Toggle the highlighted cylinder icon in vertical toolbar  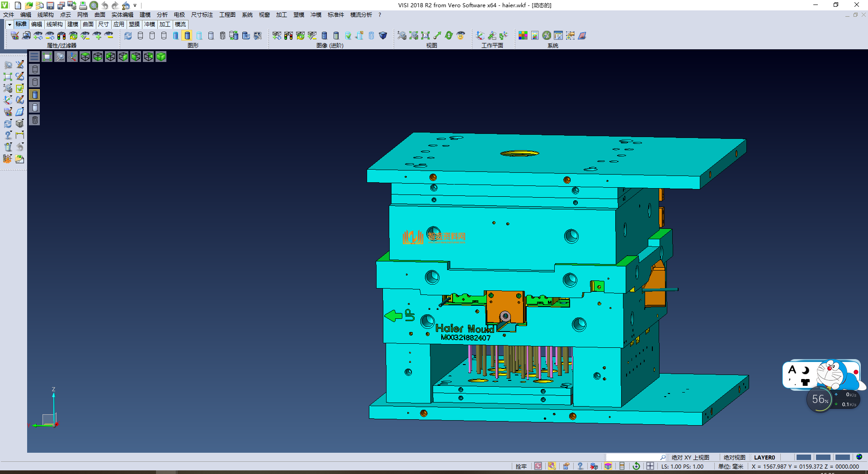coord(35,95)
